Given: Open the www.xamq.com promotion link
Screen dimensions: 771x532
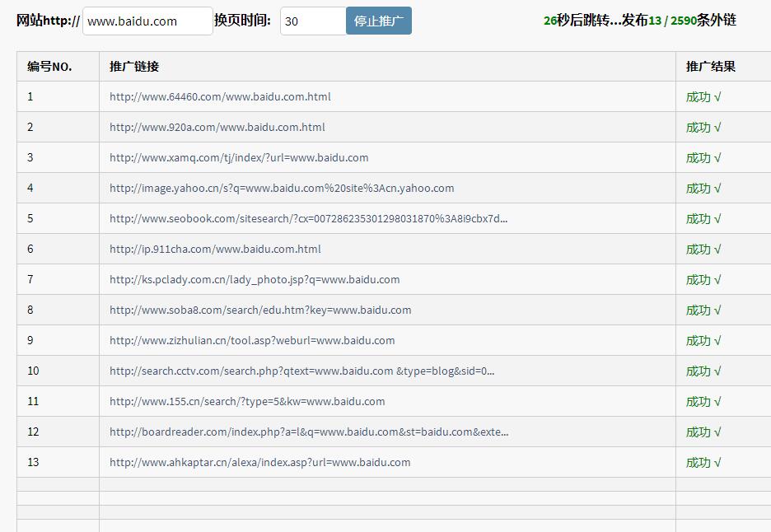Looking at the screenshot, I should [x=239, y=158].
